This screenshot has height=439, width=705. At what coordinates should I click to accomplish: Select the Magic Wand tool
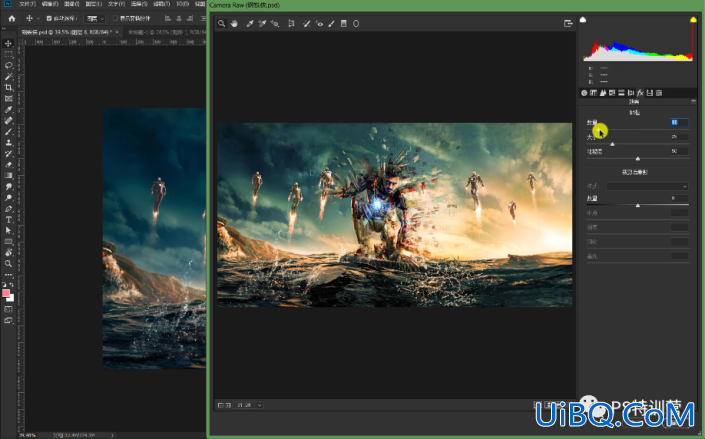click(9, 76)
